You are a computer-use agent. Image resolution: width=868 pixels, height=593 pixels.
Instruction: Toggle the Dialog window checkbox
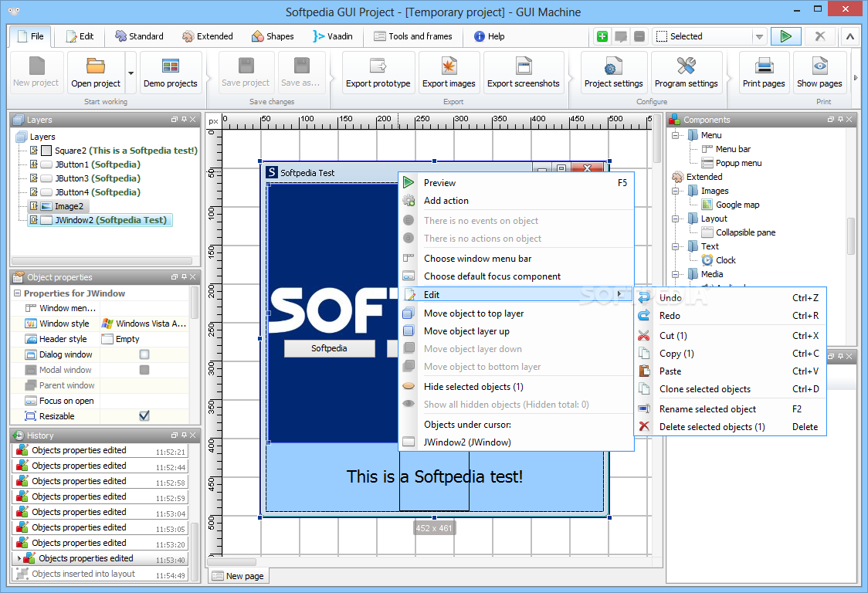144,354
